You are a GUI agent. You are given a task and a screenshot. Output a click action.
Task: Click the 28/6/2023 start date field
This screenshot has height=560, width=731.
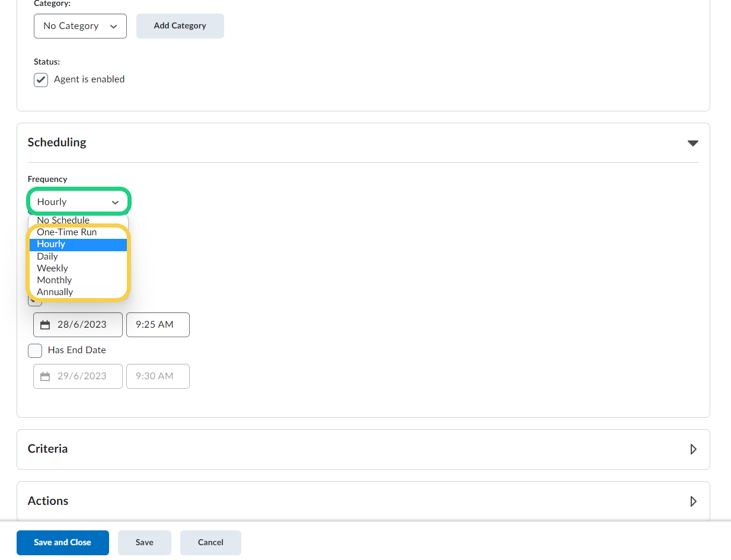83,325
